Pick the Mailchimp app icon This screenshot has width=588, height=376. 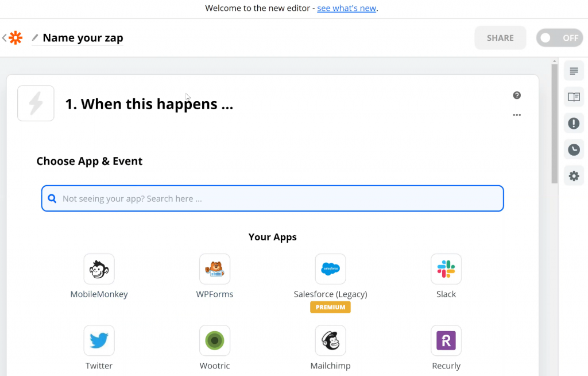330,340
